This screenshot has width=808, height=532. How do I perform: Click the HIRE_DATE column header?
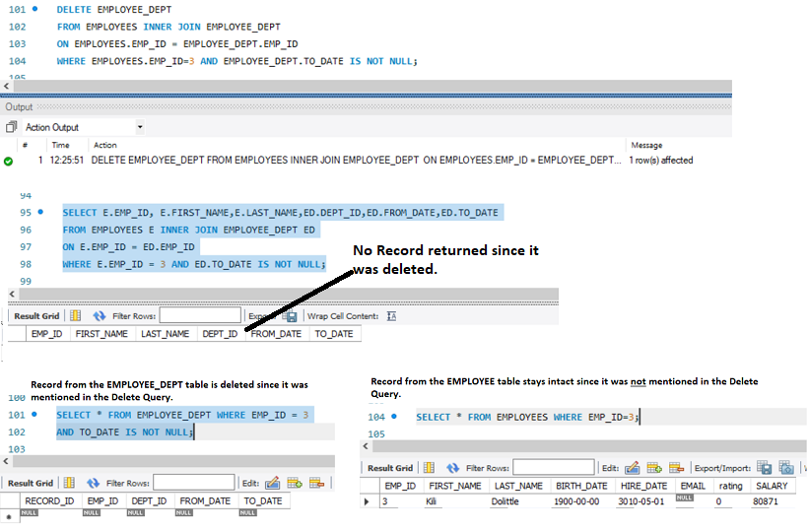(x=643, y=486)
